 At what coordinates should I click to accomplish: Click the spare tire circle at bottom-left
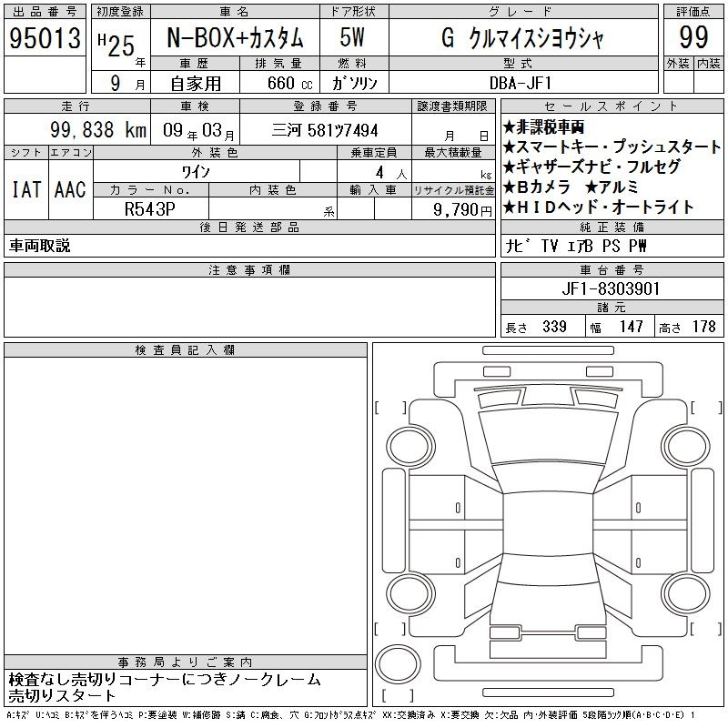tap(398, 660)
